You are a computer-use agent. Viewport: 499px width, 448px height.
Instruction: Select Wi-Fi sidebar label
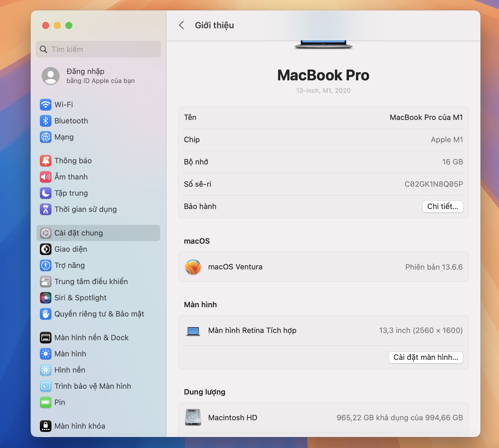pyautogui.click(x=64, y=105)
